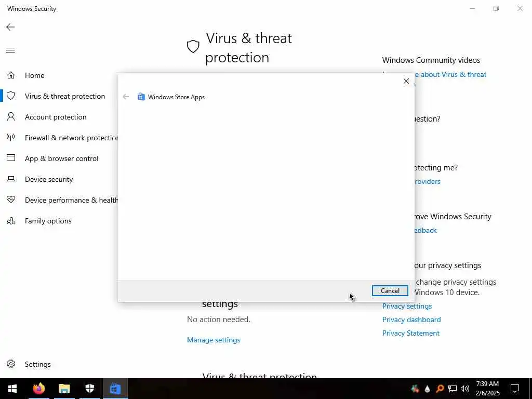Open the hamburger navigation menu

[x=10, y=50]
